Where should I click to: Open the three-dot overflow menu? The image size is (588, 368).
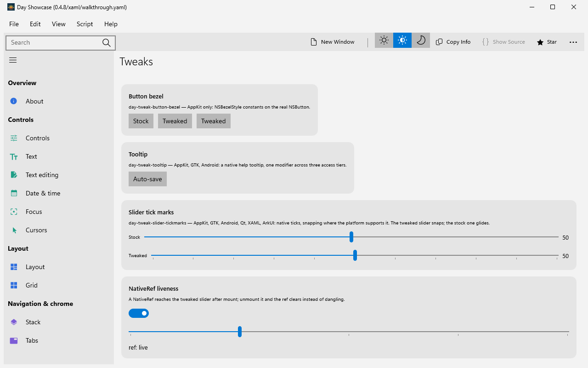pos(573,42)
